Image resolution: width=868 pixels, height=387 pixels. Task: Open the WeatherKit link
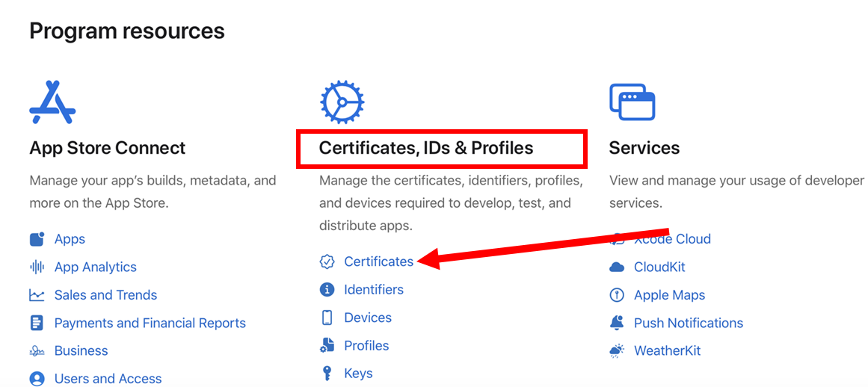click(x=667, y=351)
